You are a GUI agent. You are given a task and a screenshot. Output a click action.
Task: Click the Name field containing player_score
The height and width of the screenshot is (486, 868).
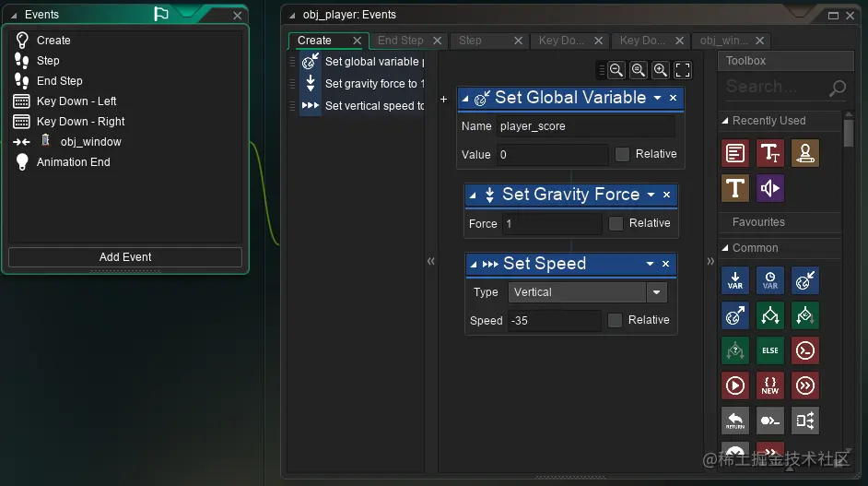[586, 126]
